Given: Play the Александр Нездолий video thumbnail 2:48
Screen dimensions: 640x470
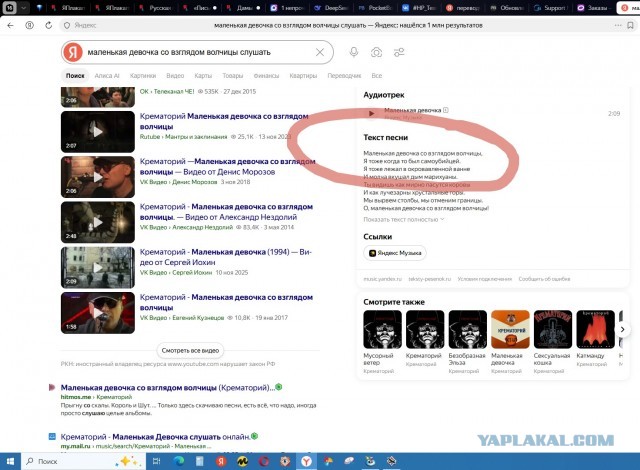Looking at the screenshot, I should 98,222.
